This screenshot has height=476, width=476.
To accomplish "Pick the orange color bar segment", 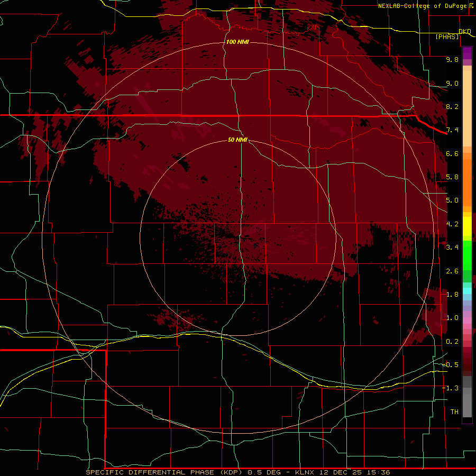I will pyautogui.click(x=467, y=182).
